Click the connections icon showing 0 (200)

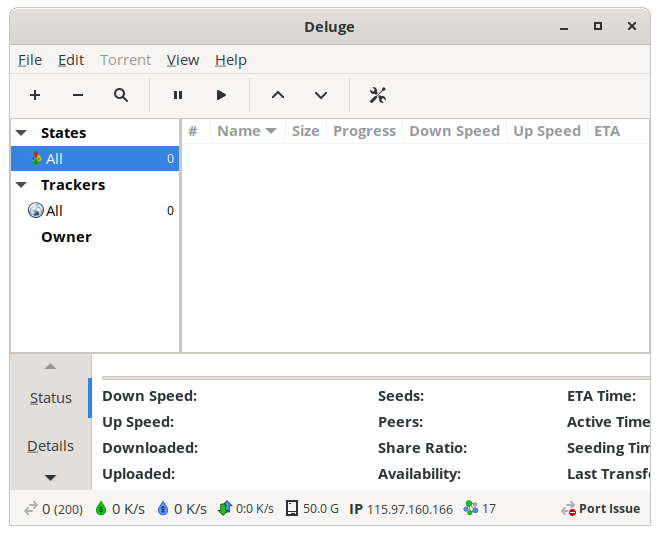click(31, 508)
